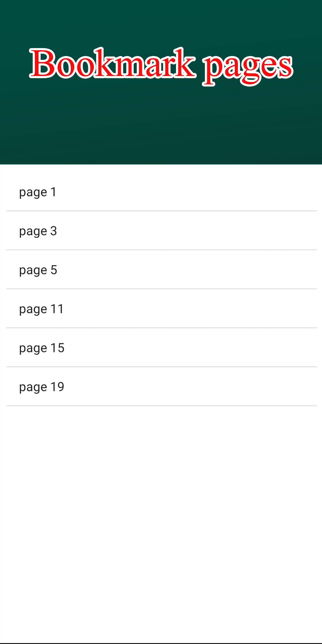
Task: Click the word Bookmark in the header
Action: 112,63
